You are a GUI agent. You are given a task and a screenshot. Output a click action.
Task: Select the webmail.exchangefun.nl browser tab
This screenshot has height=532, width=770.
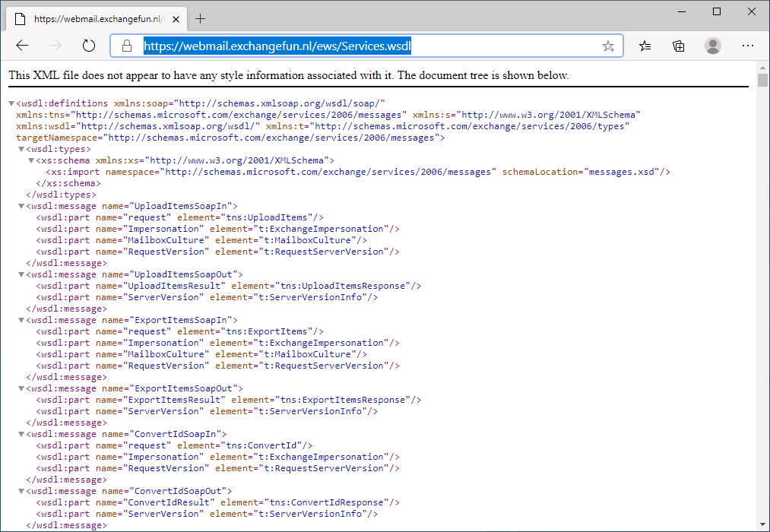(x=91, y=18)
